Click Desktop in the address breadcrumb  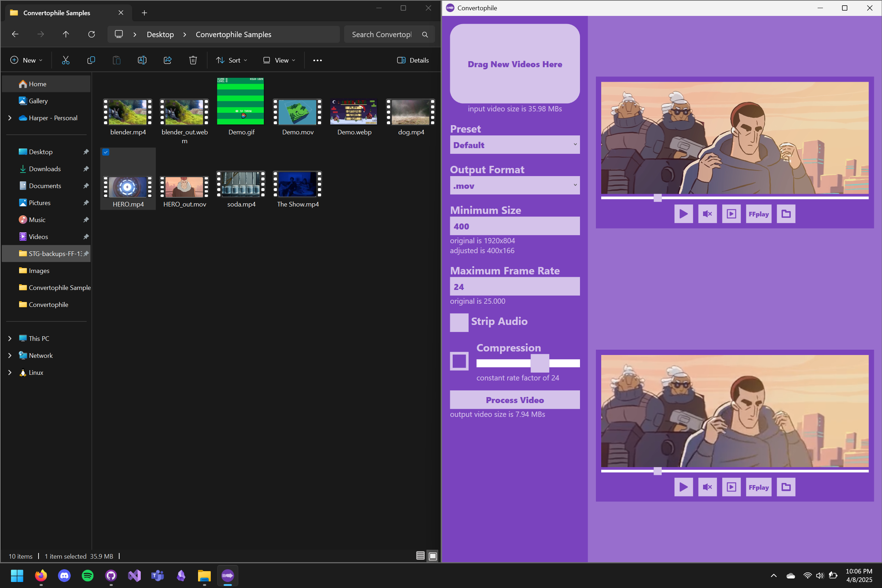pyautogui.click(x=160, y=35)
